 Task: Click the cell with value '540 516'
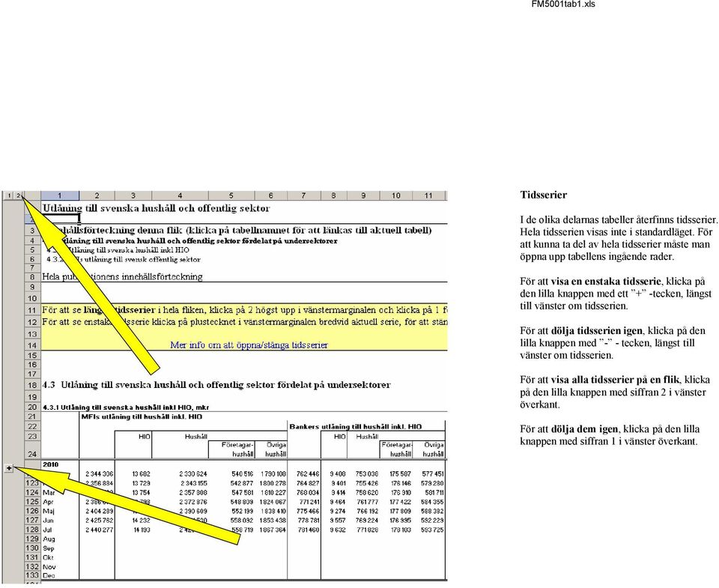243,474
